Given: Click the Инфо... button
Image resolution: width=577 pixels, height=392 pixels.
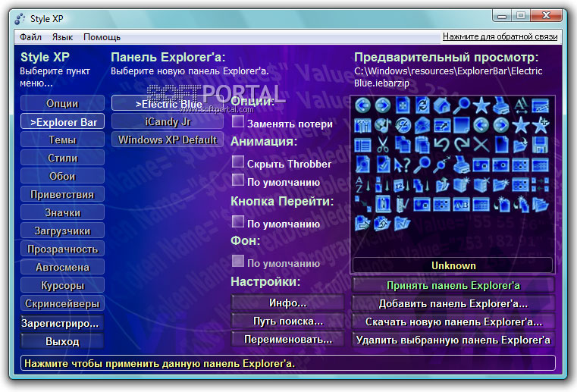Looking at the screenshot, I should click(287, 303).
